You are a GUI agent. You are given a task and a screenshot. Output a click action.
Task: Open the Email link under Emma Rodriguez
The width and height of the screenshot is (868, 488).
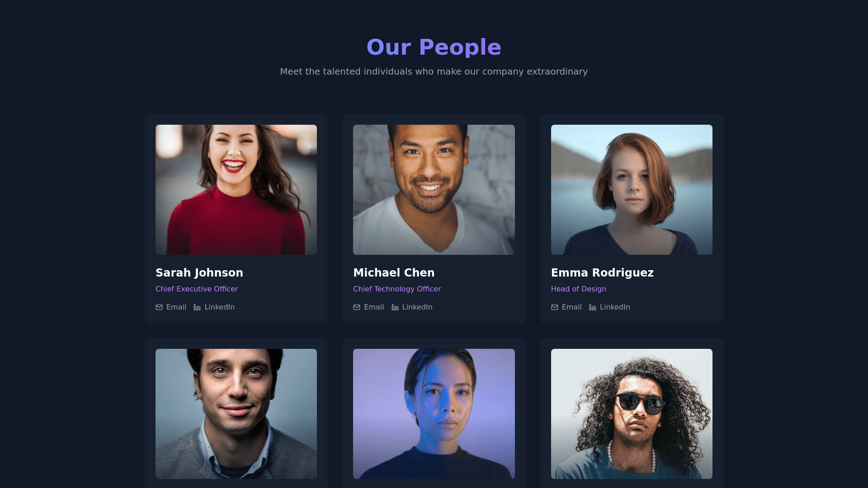(566, 307)
